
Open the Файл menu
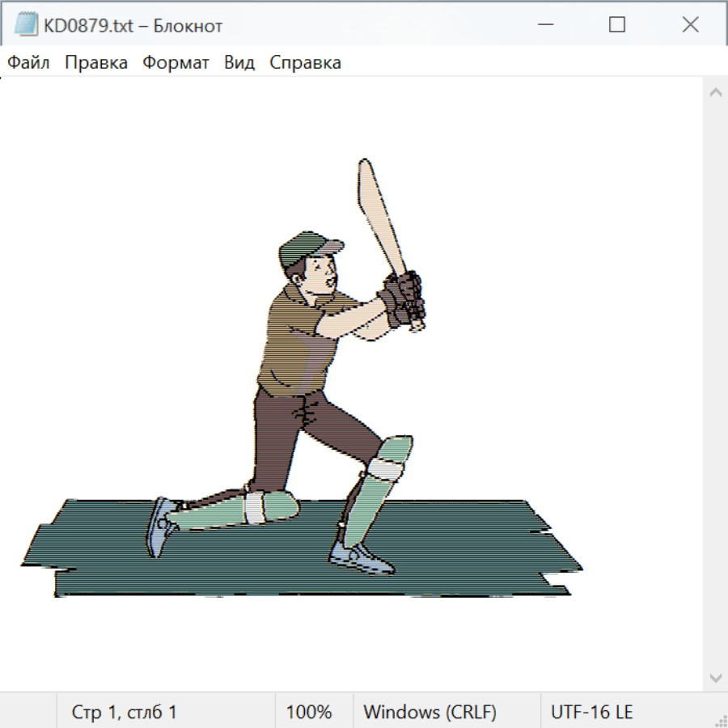tap(28, 63)
